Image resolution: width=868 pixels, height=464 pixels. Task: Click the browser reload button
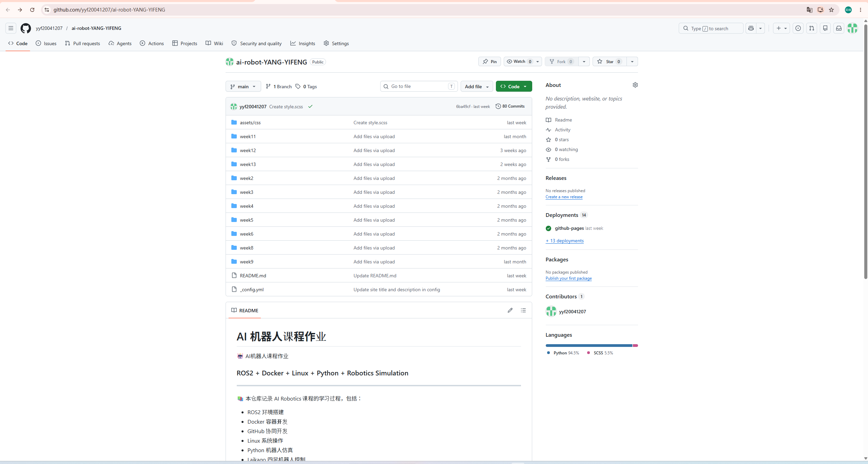click(32, 10)
